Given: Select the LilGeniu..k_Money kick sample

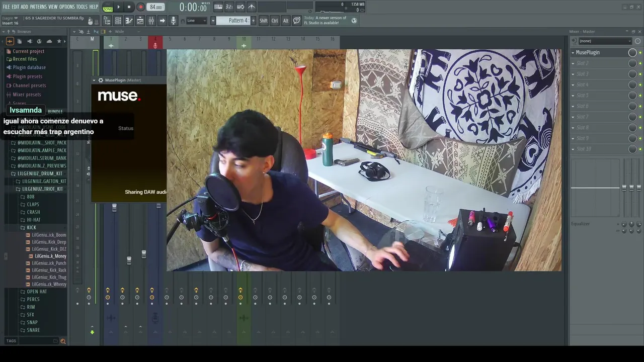Looking at the screenshot, I should coord(50,256).
